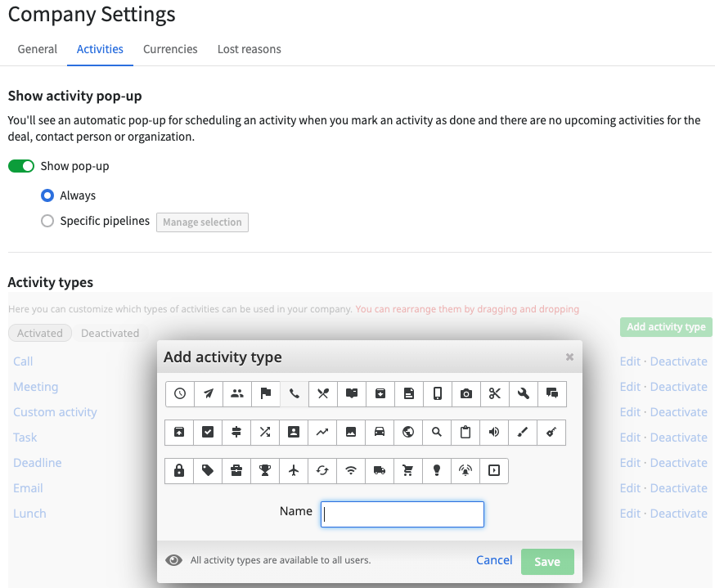Save the new activity type
This screenshot has height=588, width=715.
[x=546, y=561]
